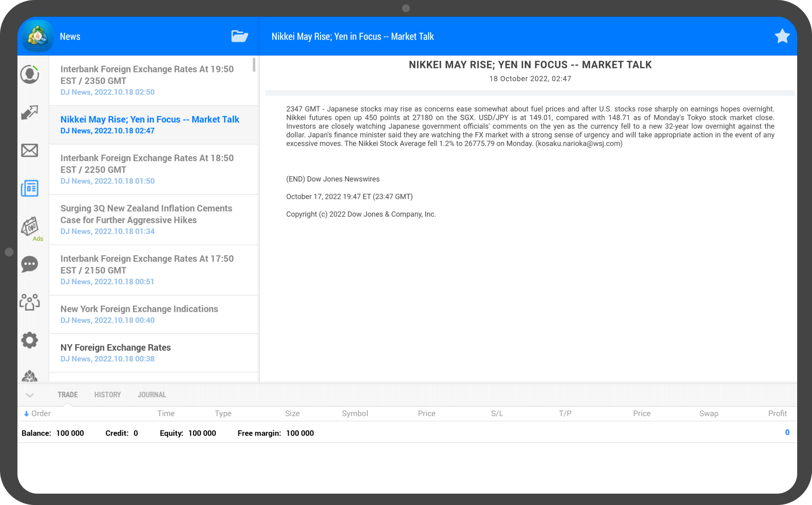Click the news list scrollbar
Viewport: 812px width, 505px height.
[254, 65]
